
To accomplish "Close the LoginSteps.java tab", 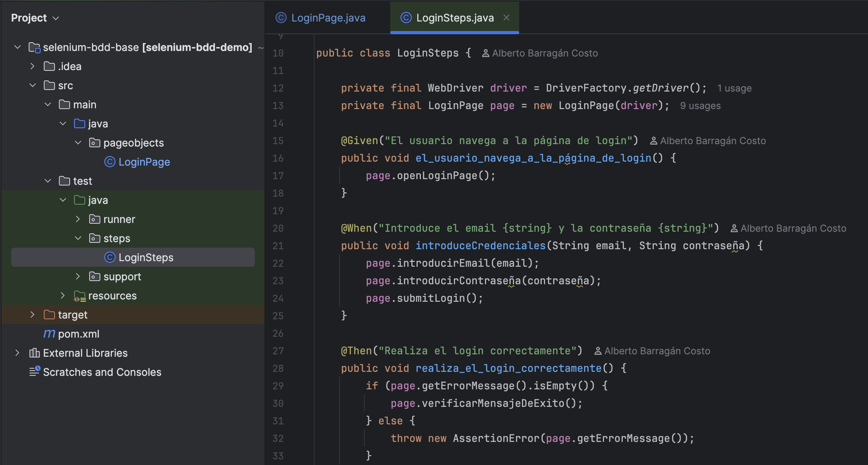I will (x=506, y=18).
